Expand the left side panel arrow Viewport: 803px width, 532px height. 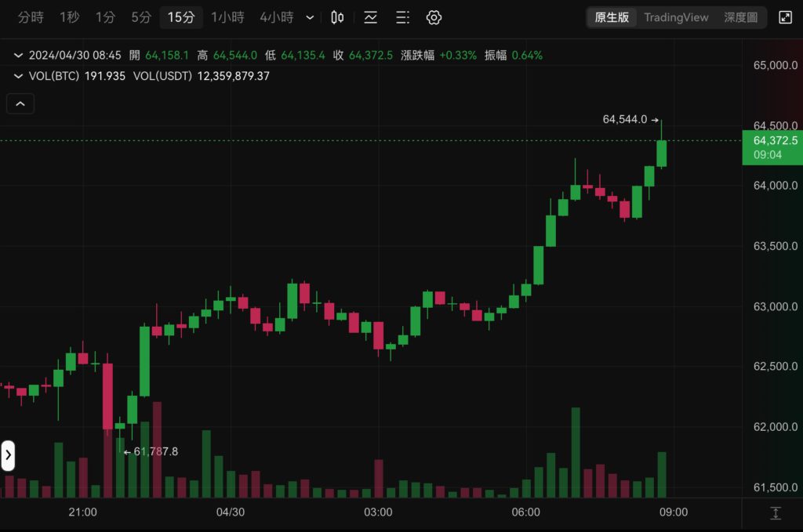coord(8,455)
